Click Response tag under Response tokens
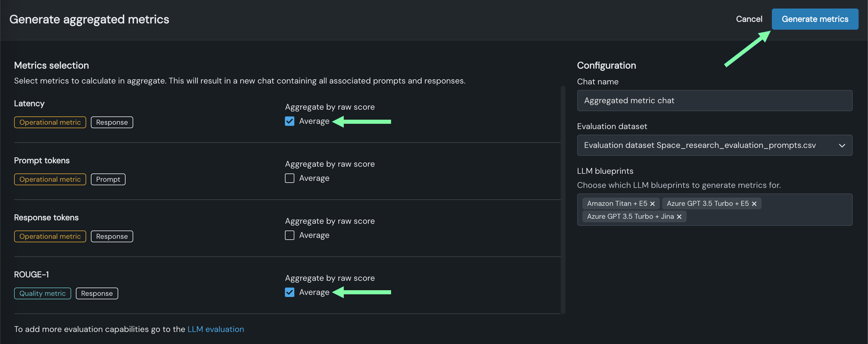 tap(111, 236)
